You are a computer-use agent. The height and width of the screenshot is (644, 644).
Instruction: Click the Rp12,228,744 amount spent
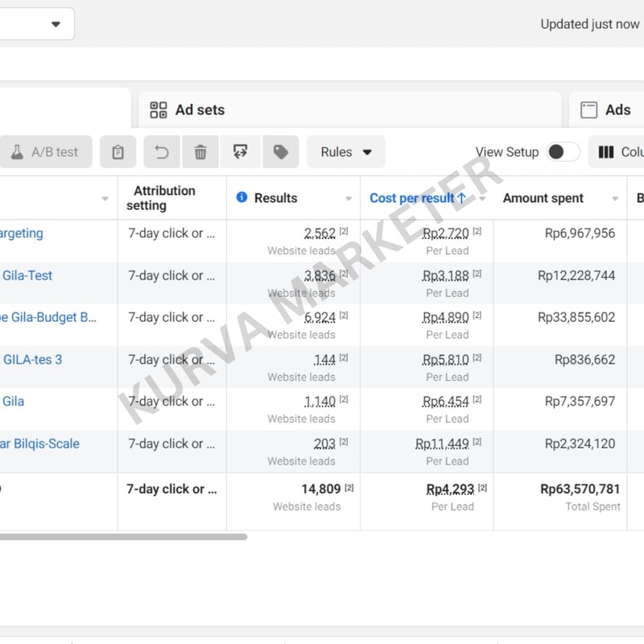pyautogui.click(x=576, y=275)
